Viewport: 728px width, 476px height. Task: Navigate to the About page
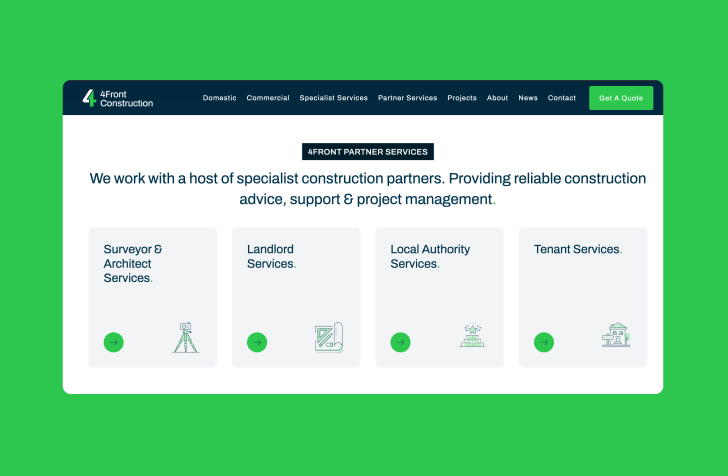pyautogui.click(x=497, y=98)
